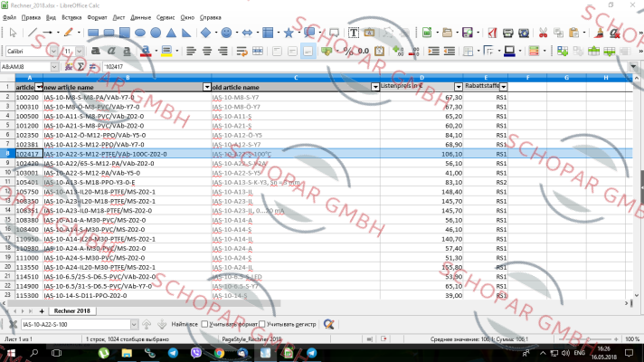Open the Вставка menu

coord(71,18)
